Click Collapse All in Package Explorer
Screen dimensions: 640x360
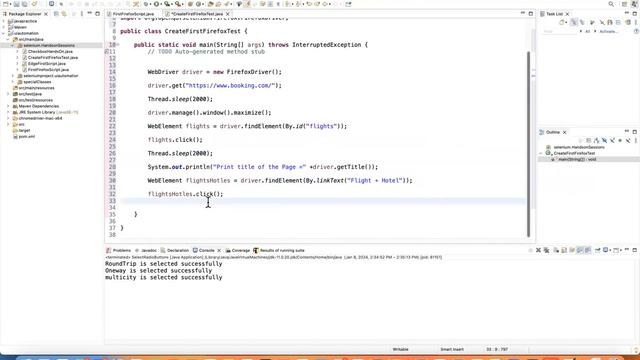pos(56,14)
